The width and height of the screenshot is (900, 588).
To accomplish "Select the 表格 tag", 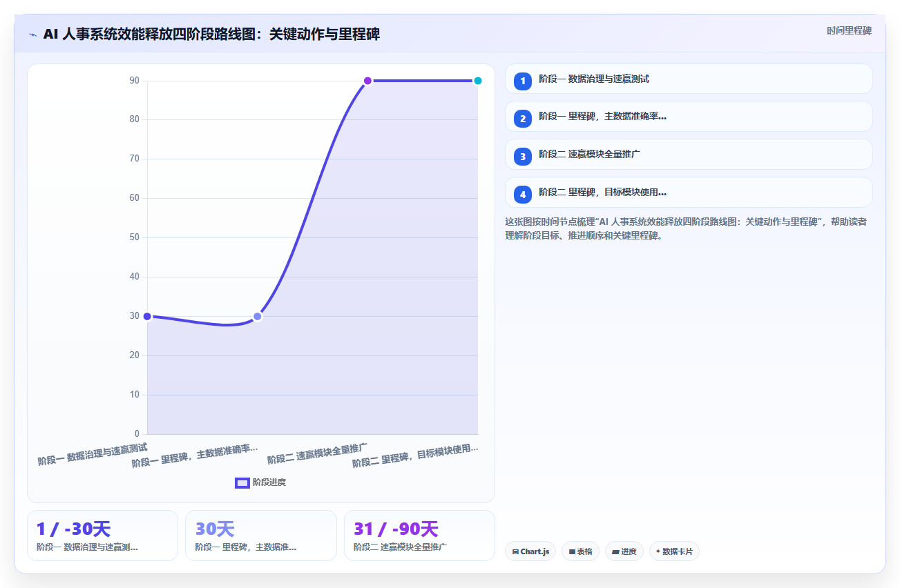I will (580, 551).
